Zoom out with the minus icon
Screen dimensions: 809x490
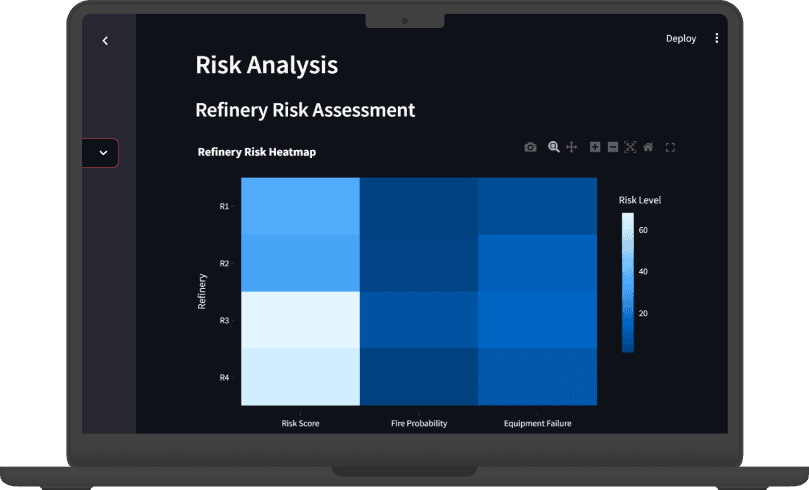(613, 147)
